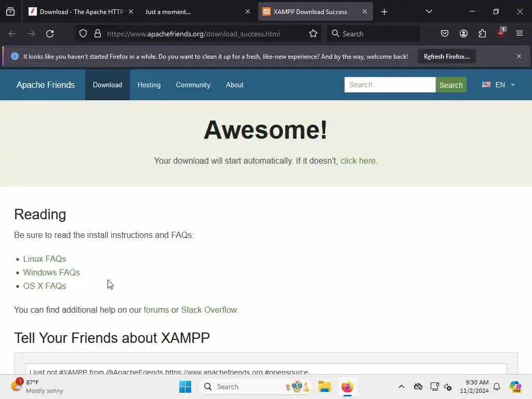Open Firefox View recent browsing icon
Viewport: 532px width, 399px height.
(x=10, y=12)
